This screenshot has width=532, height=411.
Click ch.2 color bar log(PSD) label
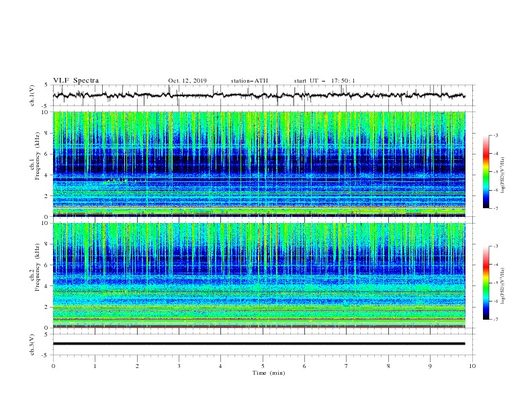503,286
